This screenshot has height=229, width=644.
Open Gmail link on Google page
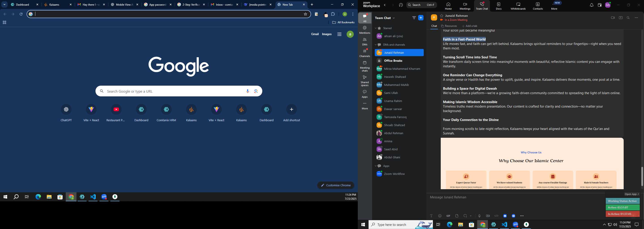[x=315, y=34]
